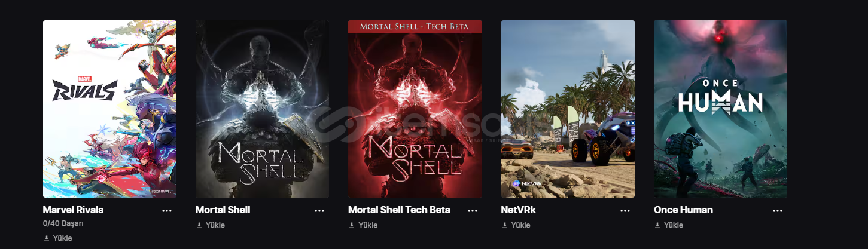
Task: Click the download icon under Mortal Shell Tech Beta
Action: click(352, 225)
